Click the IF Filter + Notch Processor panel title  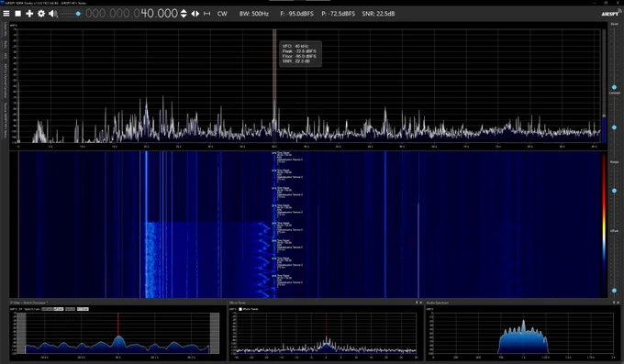29,303
